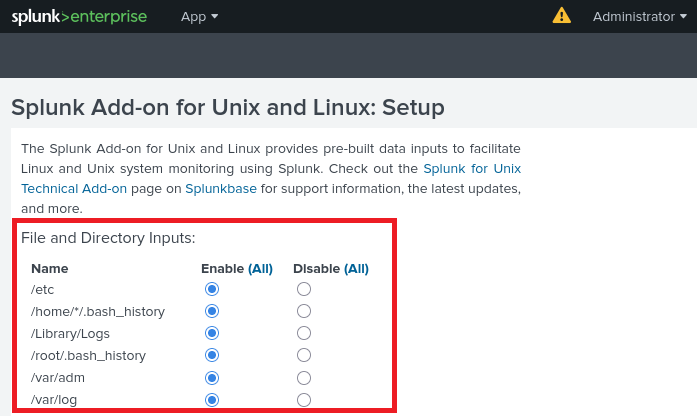Disable the /var/adm input
Viewport: 697px width, 416px height.
[304, 378]
